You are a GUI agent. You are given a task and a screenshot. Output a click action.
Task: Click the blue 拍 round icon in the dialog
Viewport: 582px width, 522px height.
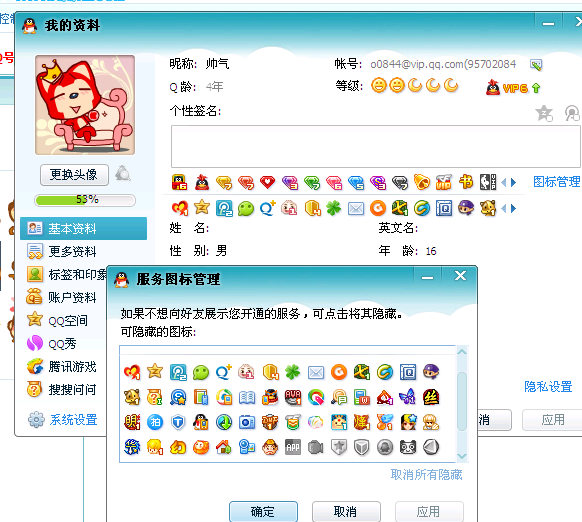pos(155,423)
